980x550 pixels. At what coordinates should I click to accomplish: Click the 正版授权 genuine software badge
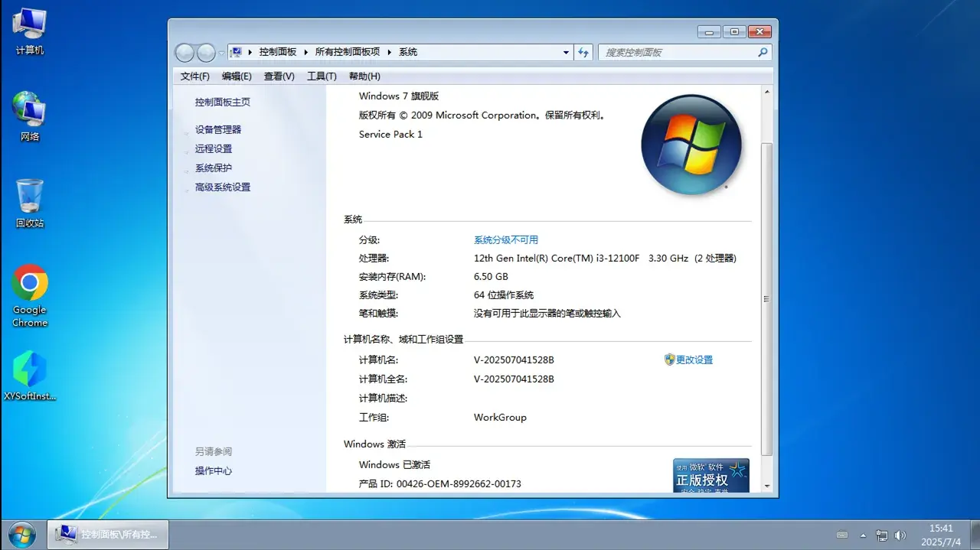tap(711, 475)
